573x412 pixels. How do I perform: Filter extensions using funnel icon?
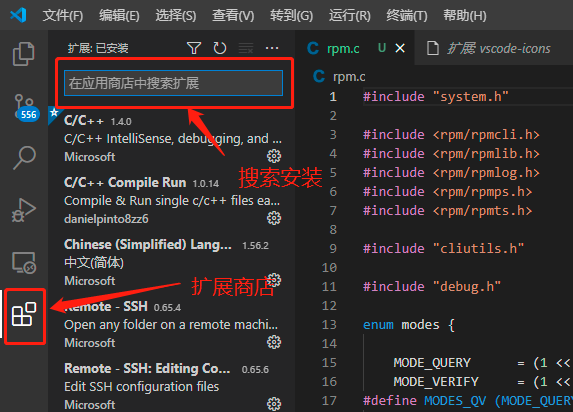tap(194, 48)
